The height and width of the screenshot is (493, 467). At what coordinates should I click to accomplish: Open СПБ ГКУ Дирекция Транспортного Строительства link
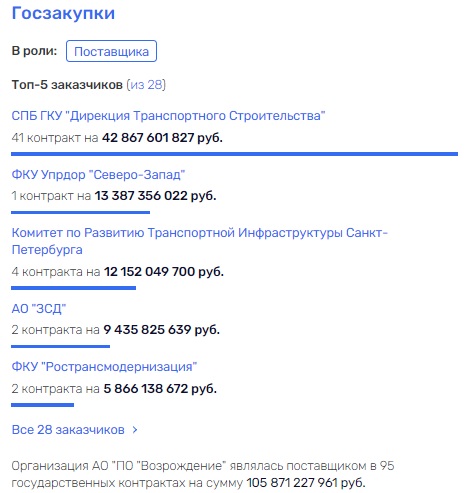[x=168, y=116]
